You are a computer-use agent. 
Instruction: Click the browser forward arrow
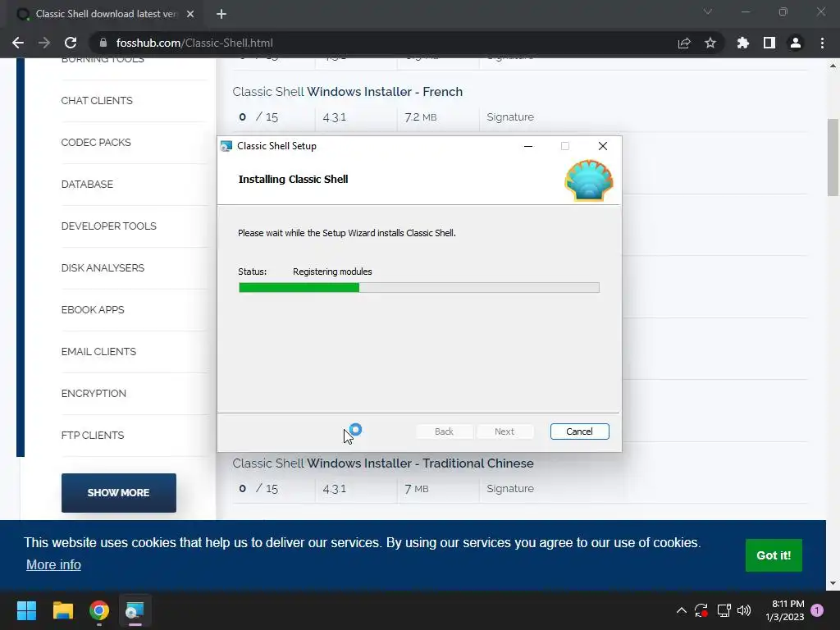pyautogui.click(x=44, y=43)
